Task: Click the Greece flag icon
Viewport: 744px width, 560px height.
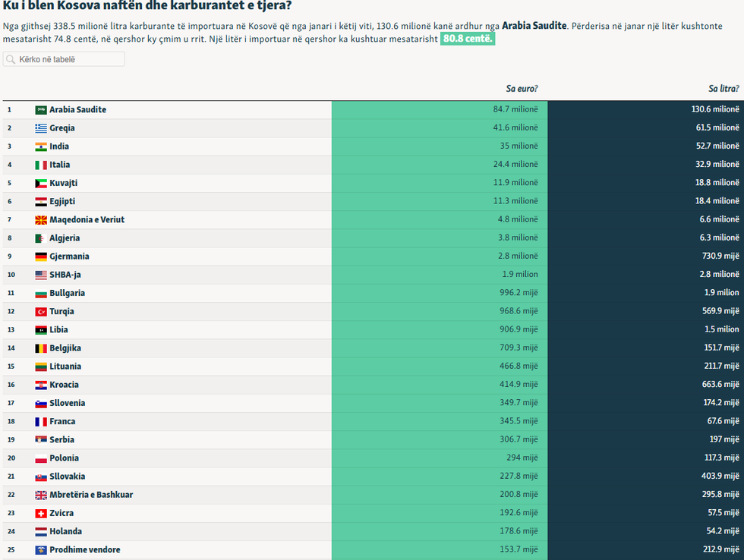Action: 41,128
